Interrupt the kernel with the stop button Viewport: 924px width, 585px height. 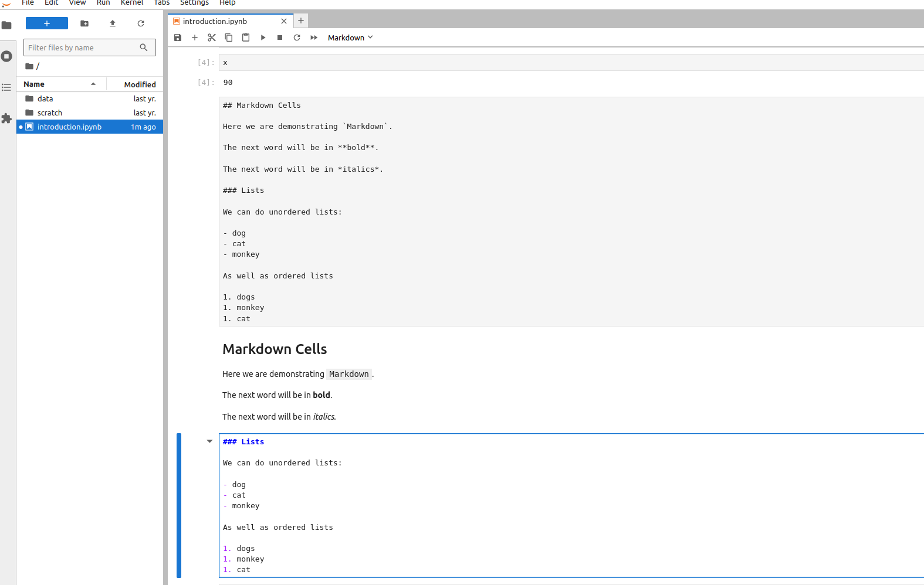280,38
